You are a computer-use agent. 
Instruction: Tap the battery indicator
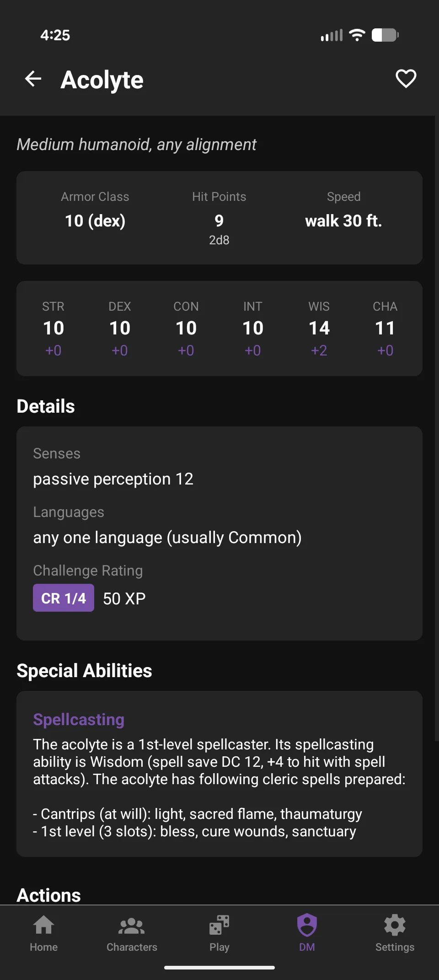[385, 34]
